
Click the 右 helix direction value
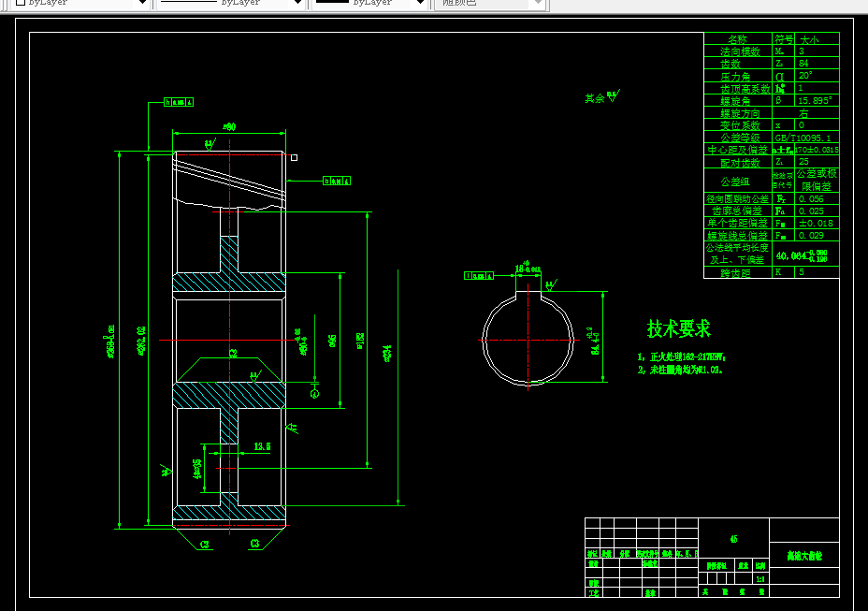click(x=803, y=113)
